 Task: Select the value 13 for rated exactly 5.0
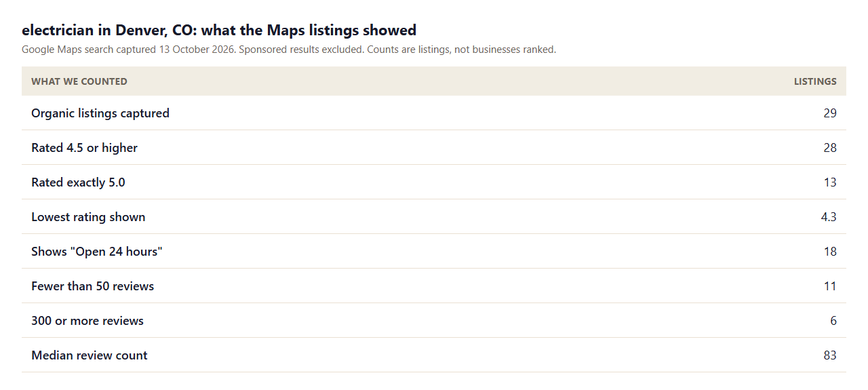(830, 182)
